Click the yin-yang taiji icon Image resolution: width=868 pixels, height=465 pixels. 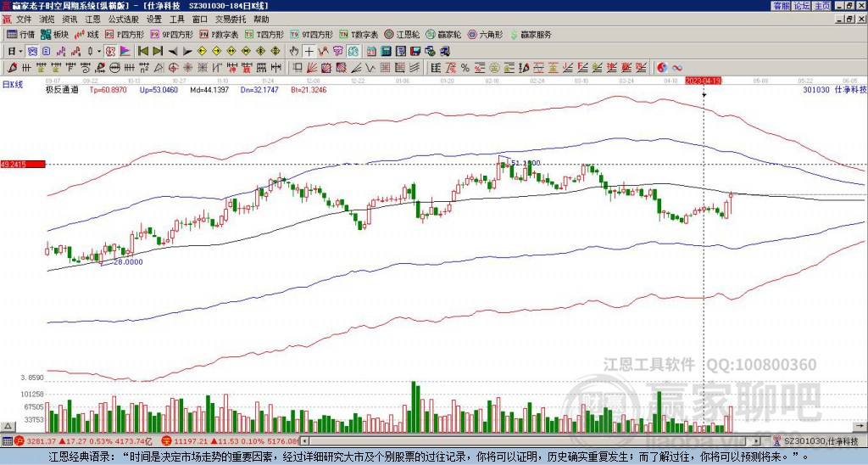coord(662,68)
